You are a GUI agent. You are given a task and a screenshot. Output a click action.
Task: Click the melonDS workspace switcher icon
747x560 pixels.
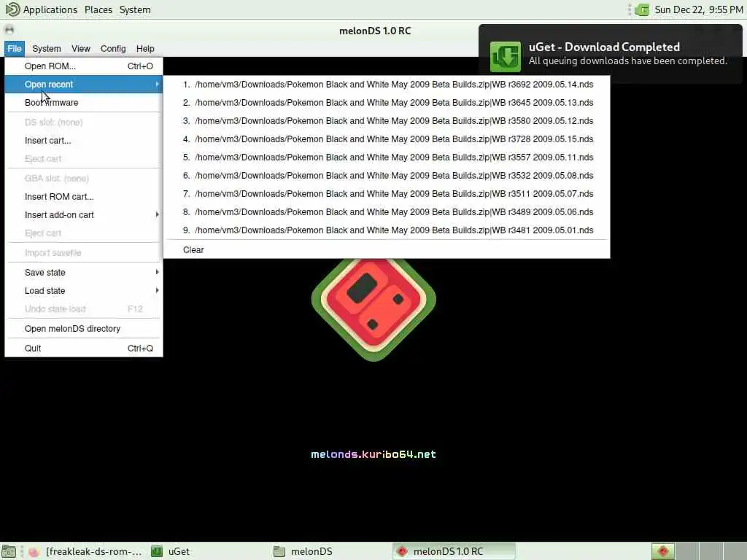662,551
